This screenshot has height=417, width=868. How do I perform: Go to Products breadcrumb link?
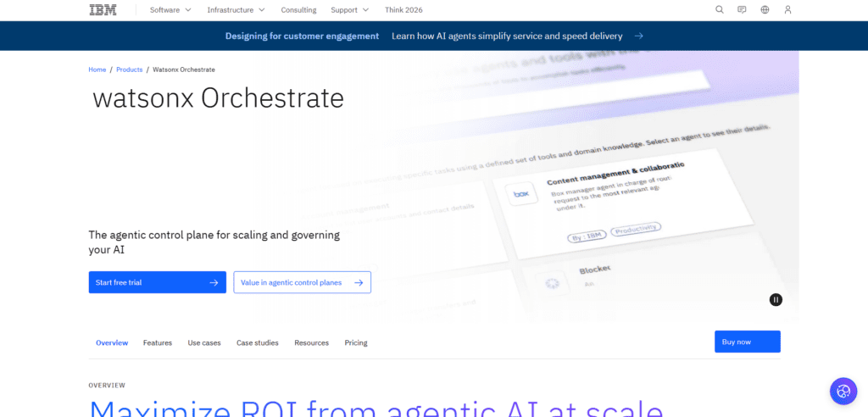coord(129,69)
